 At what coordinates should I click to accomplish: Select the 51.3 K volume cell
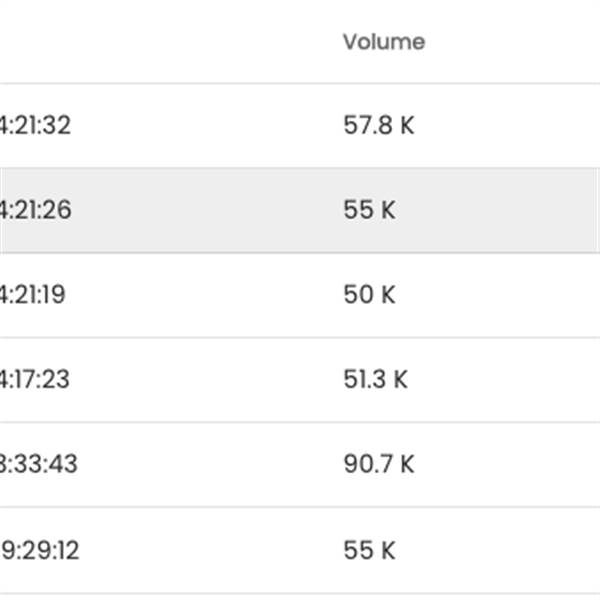[376, 380]
